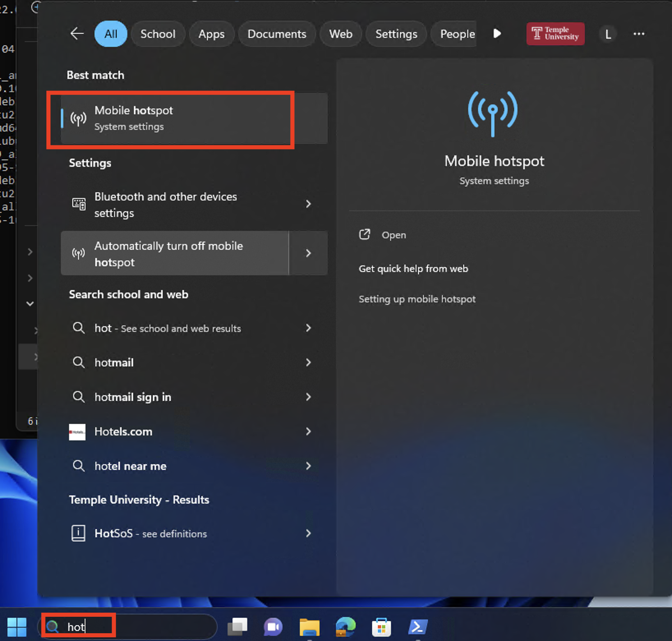Launch Microsoft Edge from the taskbar
The height and width of the screenshot is (641, 672).
pos(345,627)
